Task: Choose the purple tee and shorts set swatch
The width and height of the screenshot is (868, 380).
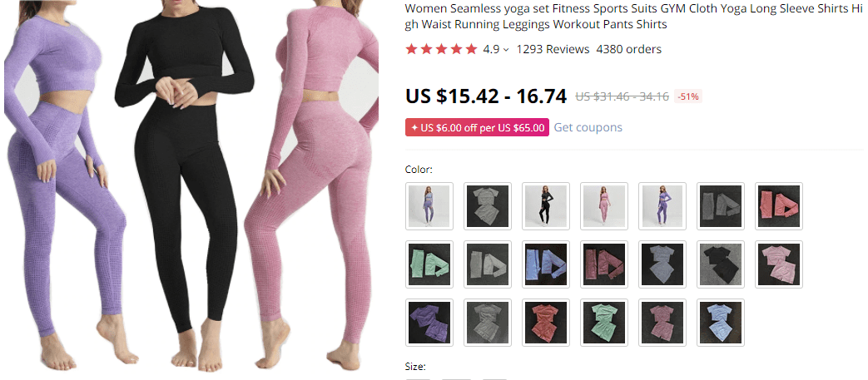Action: pos(429,323)
